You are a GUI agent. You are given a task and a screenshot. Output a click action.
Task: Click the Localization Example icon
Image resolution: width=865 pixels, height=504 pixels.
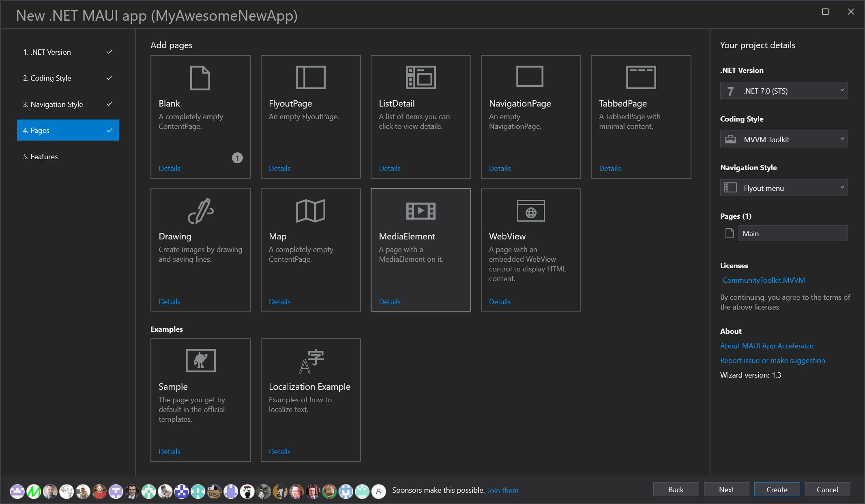(x=311, y=361)
